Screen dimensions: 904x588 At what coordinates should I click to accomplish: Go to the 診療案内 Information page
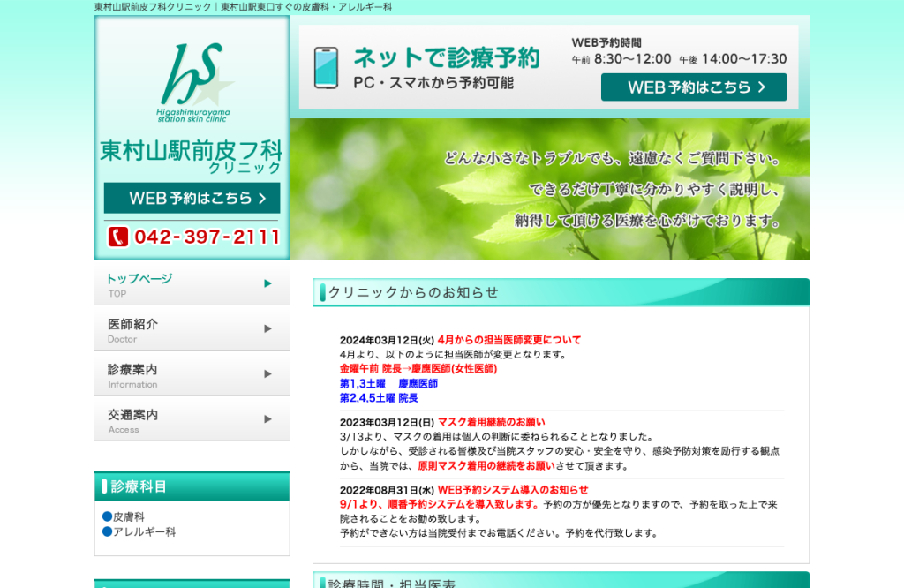pos(192,374)
